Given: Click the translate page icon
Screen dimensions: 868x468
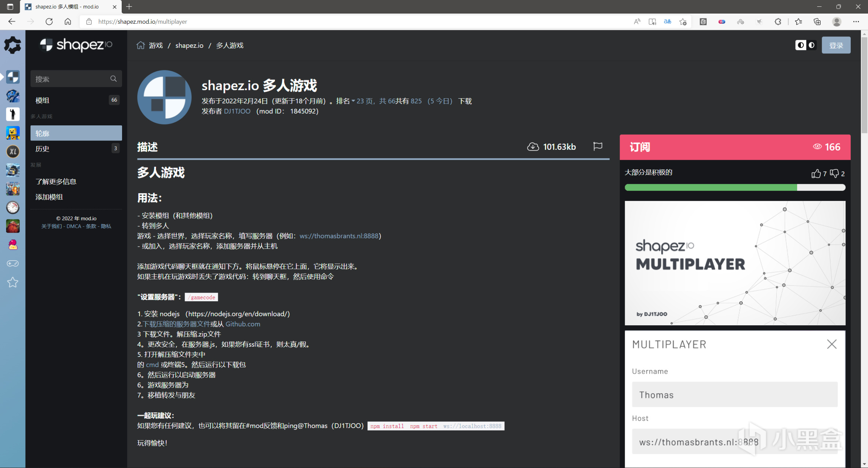Looking at the screenshot, I should [668, 21].
